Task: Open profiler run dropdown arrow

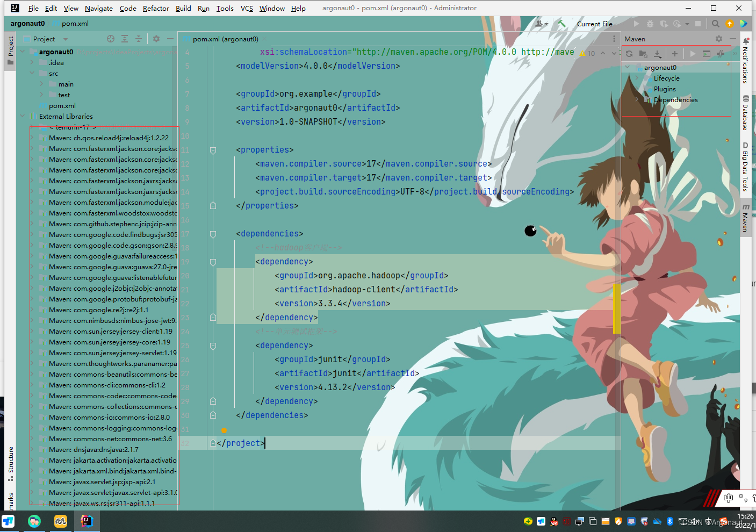Action: coord(687,24)
